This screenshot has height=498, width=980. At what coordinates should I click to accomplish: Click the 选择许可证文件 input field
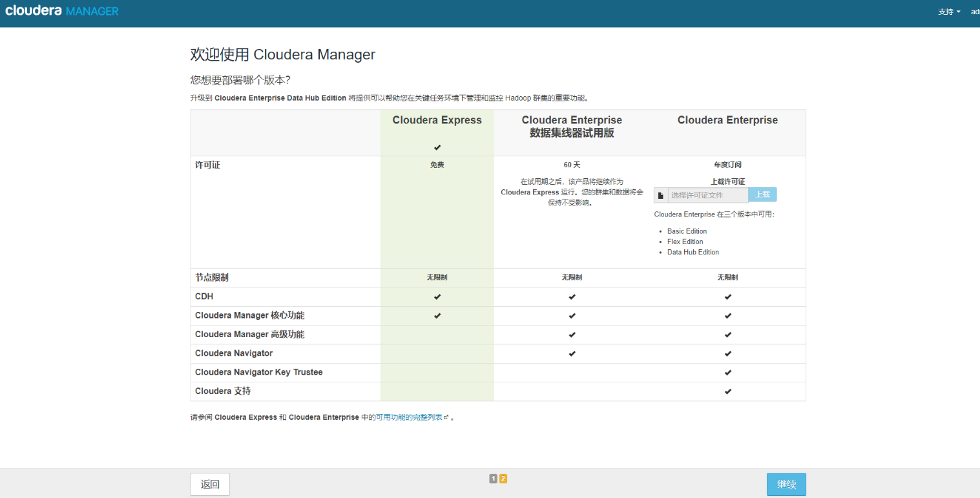(x=708, y=195)
